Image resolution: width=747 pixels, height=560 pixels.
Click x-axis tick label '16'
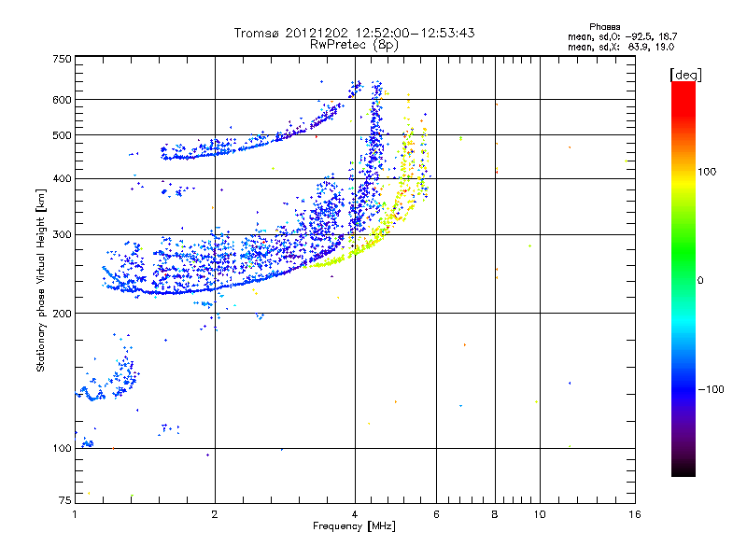pos(635,514)
